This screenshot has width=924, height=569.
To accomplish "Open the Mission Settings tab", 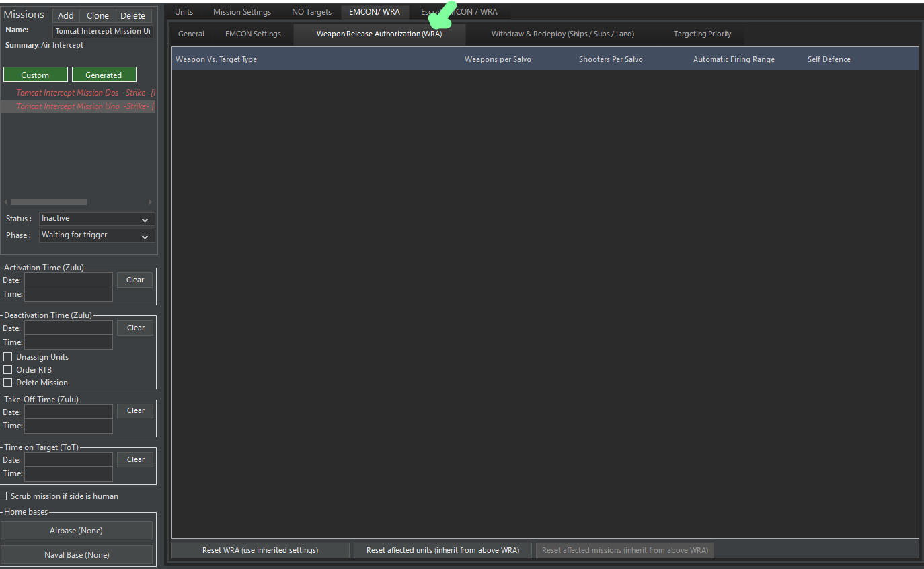I will coord(242,12).
